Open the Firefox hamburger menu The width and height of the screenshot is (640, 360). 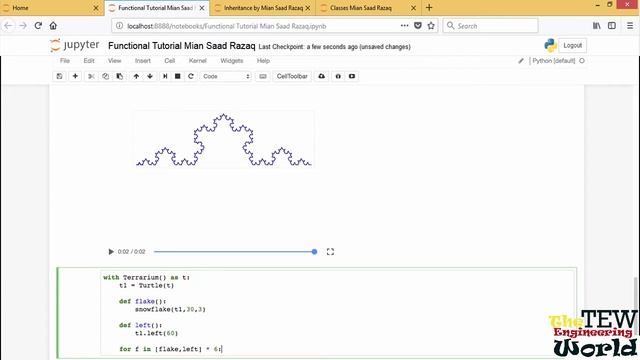coord(630,26)
